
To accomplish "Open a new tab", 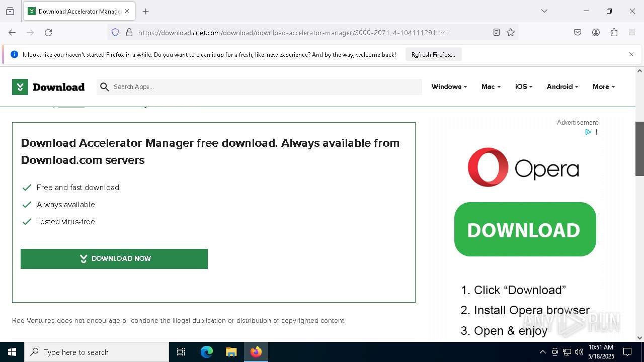I will [146, 11].
